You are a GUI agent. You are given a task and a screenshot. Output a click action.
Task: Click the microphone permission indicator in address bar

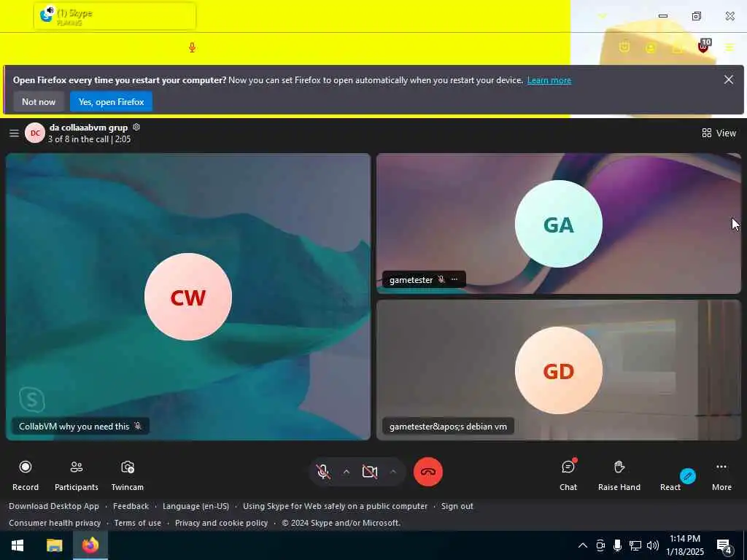click(192, 47)
